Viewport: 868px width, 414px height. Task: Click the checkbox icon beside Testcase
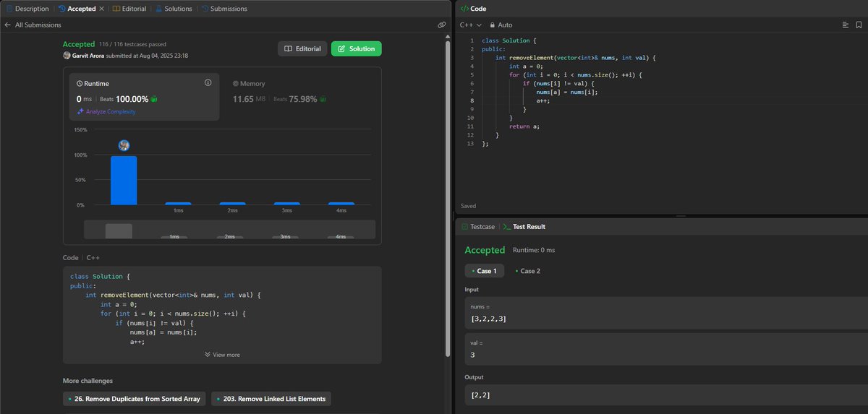[464, 227]
